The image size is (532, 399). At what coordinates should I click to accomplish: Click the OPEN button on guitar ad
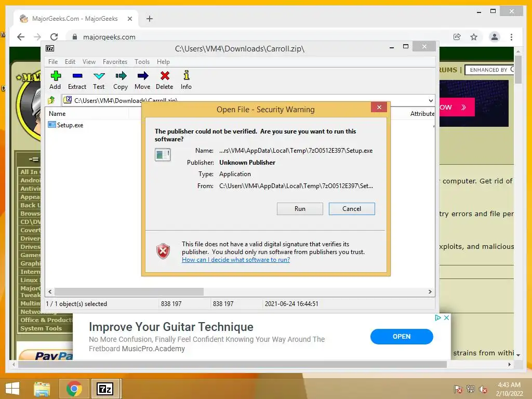click(402, 336)
